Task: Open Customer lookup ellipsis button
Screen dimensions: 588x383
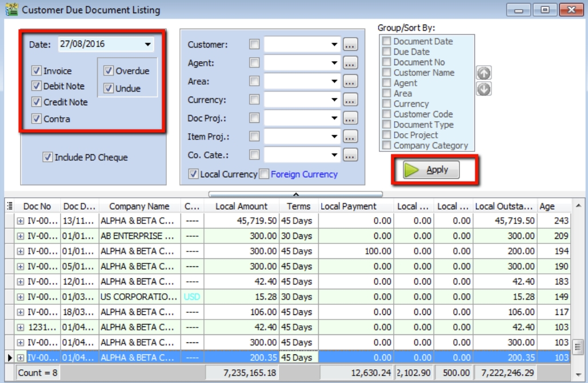Action: (x=350, y=45)
